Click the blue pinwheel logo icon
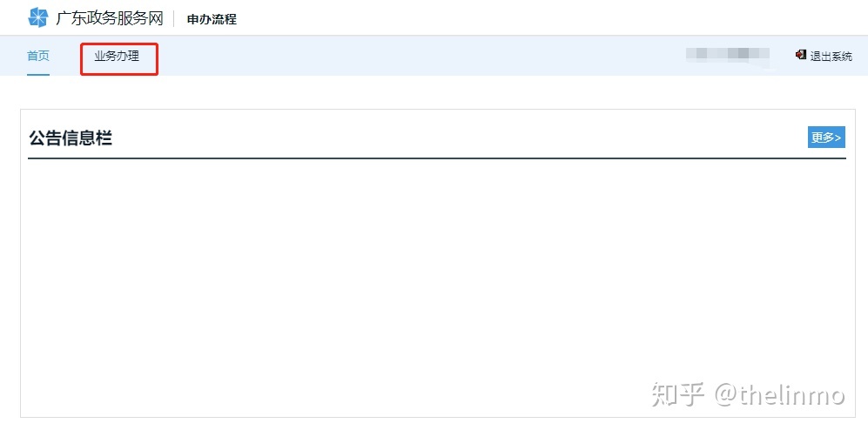 click(x=38, y=17)
